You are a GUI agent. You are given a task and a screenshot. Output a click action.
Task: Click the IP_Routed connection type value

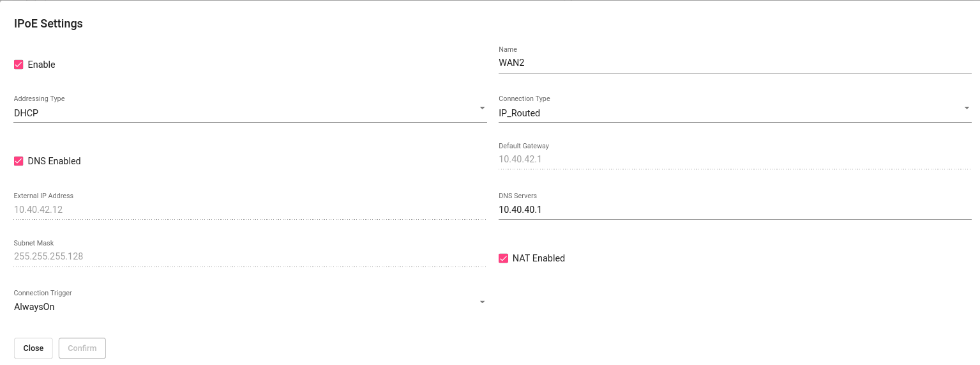[519, 113]
